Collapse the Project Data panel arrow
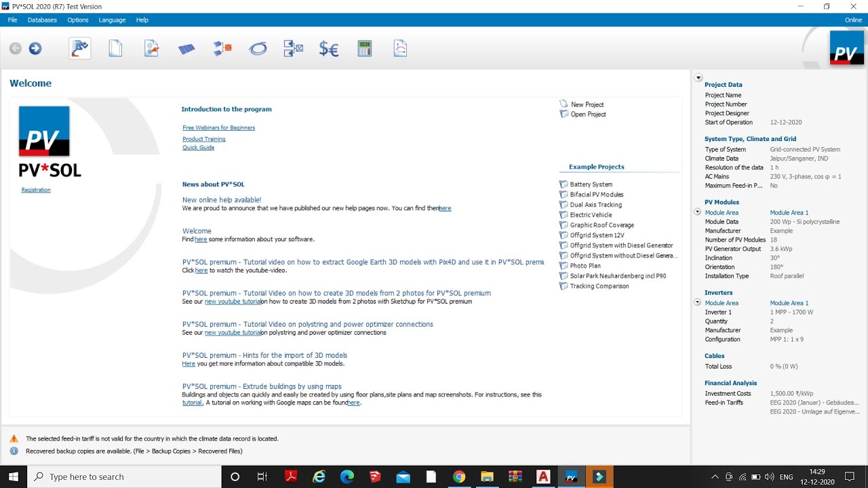 coord(698,78)
